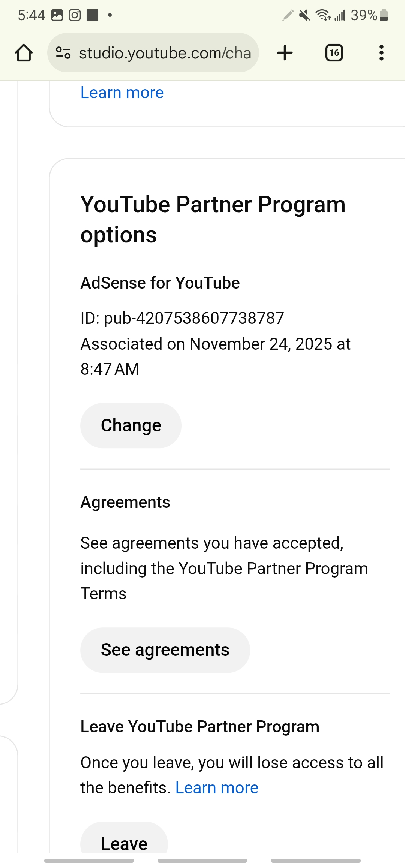Tap the Photos notification icon in status bar

pos(57,15)
